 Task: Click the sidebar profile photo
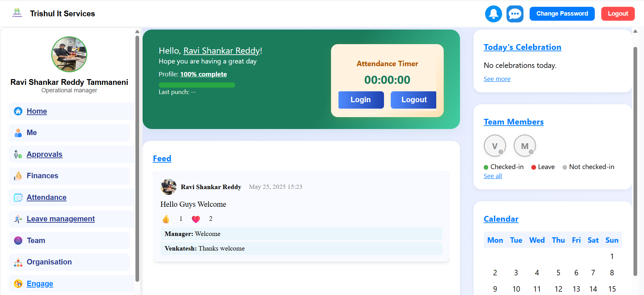tap(69, 54)
